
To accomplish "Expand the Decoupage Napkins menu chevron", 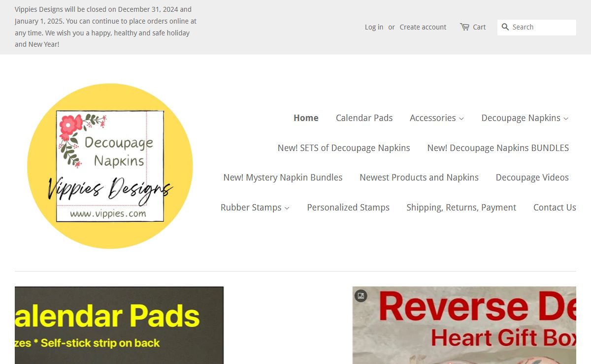I will coord(566,119).
